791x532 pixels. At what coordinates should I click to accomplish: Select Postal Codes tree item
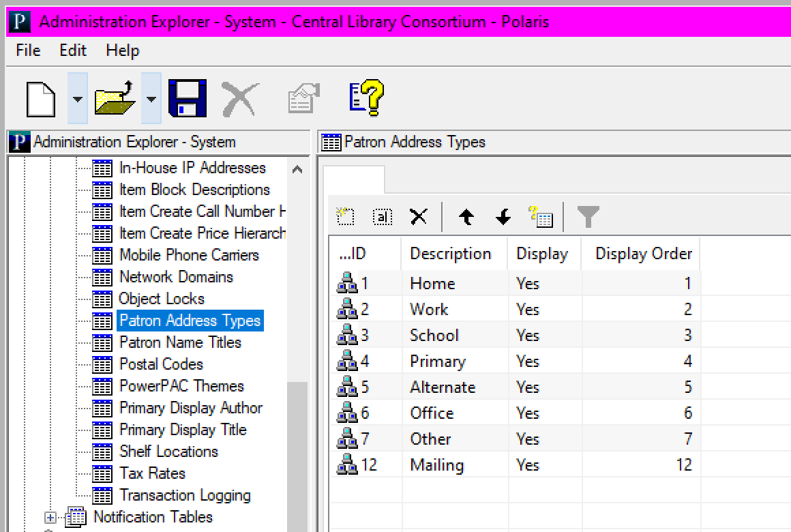(x=161, y=364)
